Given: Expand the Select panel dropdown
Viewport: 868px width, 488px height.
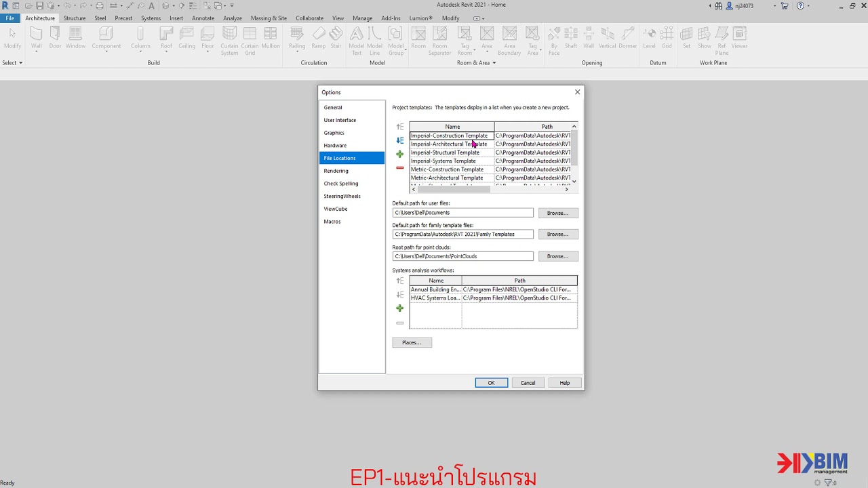Looking at the screenshot, I should coord(12,63).
